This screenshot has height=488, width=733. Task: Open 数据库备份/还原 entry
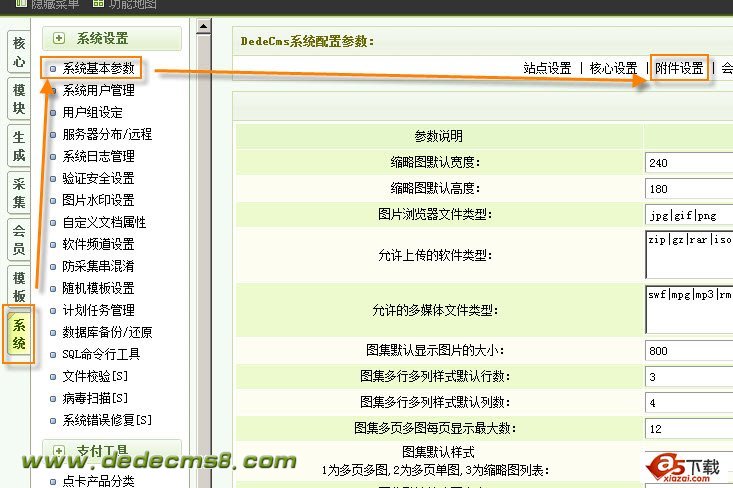pyautogui.click(x=107, y=332)
